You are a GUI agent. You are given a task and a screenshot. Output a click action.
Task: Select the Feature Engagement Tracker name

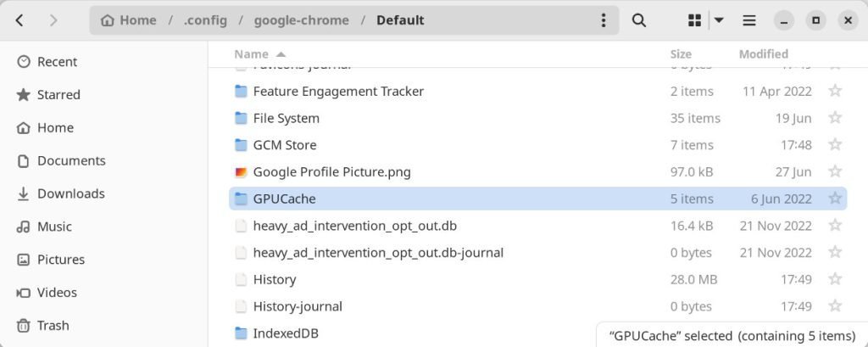click(x=338, y=91)
